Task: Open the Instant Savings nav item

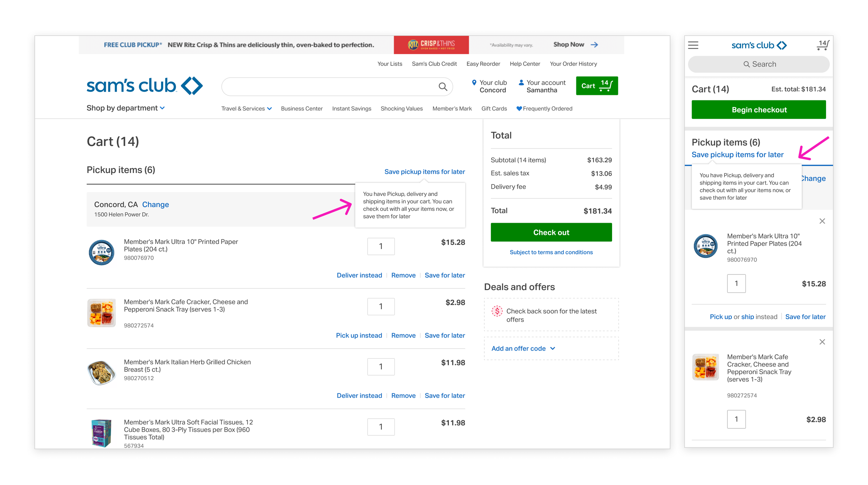Action: (351, 109)
